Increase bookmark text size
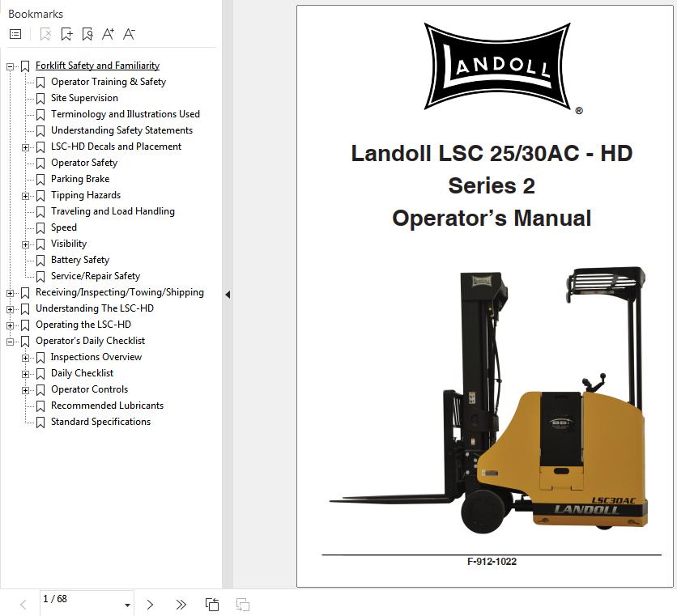This screenshot has width=677, height=616. click(x=108, y=34)
